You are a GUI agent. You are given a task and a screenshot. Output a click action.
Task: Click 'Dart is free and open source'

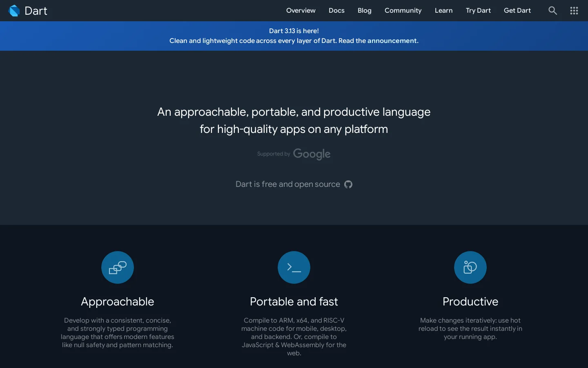(288, 184)
